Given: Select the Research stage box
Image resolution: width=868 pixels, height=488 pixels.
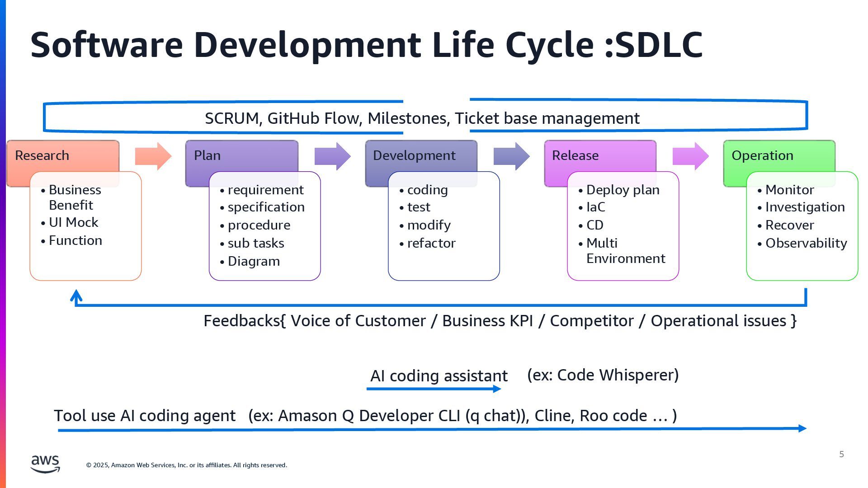Looking at the screenshot, I should (62, 155).
